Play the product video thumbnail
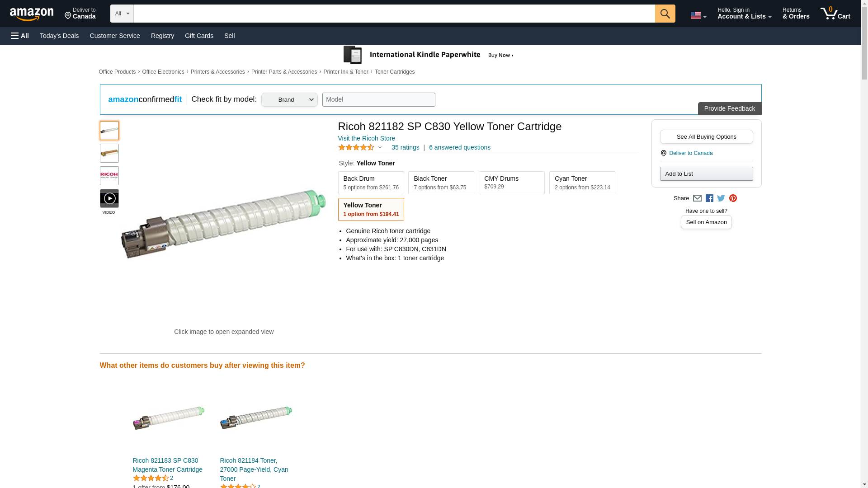 109,199
